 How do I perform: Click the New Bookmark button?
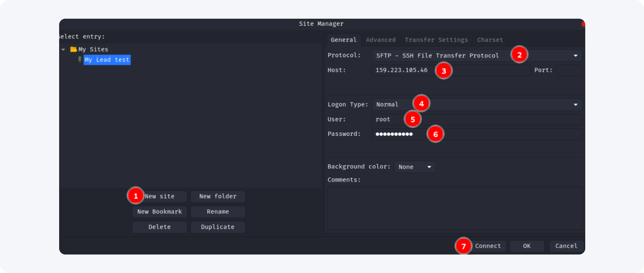click(160, 212)
